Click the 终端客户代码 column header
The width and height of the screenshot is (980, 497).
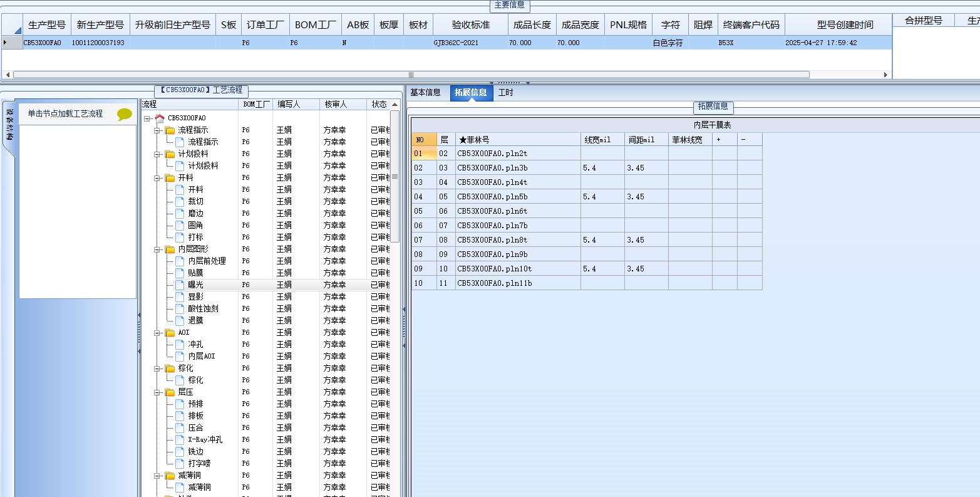751,25
